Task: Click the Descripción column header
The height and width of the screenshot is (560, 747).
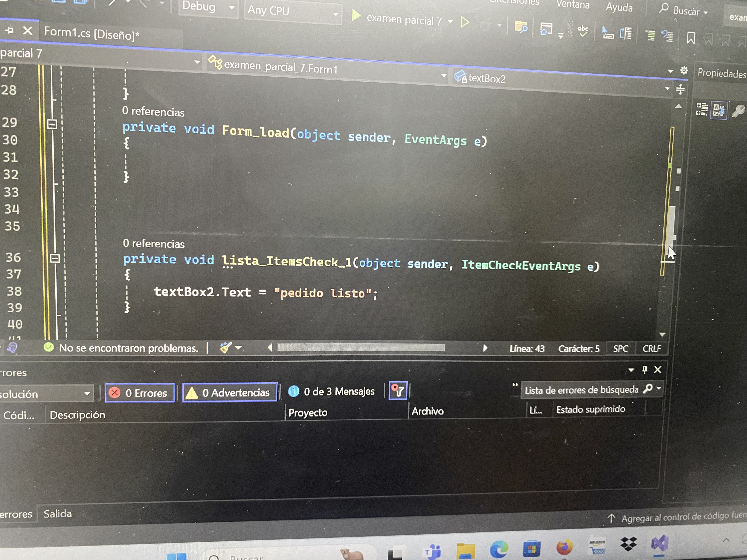Action: 77,414
